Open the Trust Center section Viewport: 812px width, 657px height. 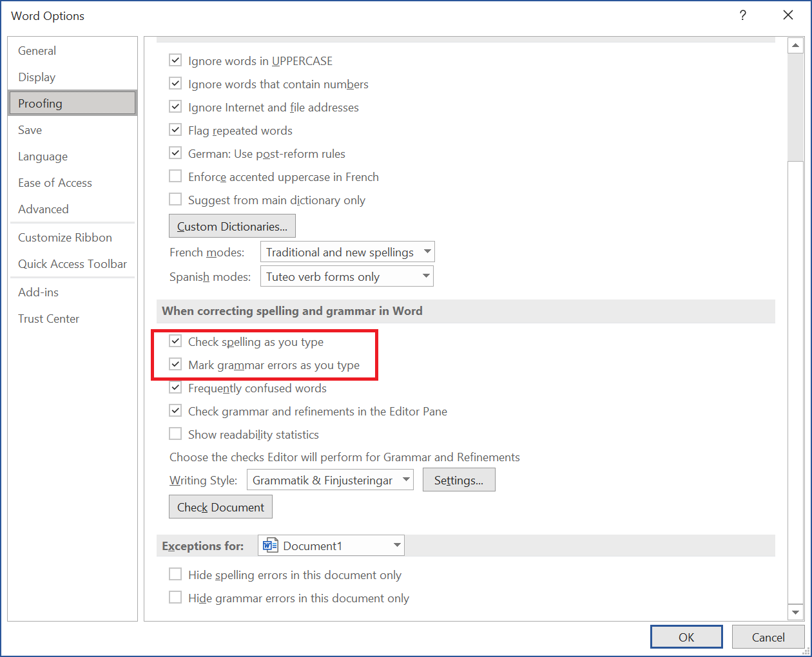[48, 318]
